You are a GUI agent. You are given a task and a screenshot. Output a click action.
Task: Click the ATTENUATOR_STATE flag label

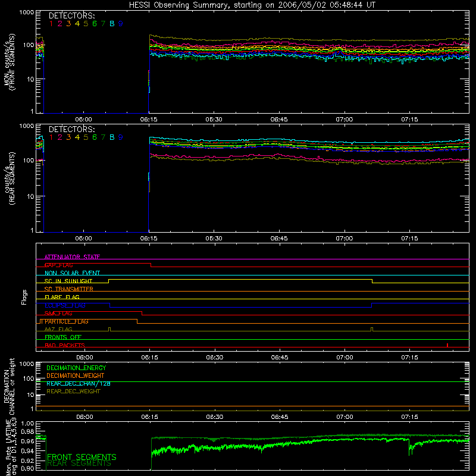click(x=72, y=257)
